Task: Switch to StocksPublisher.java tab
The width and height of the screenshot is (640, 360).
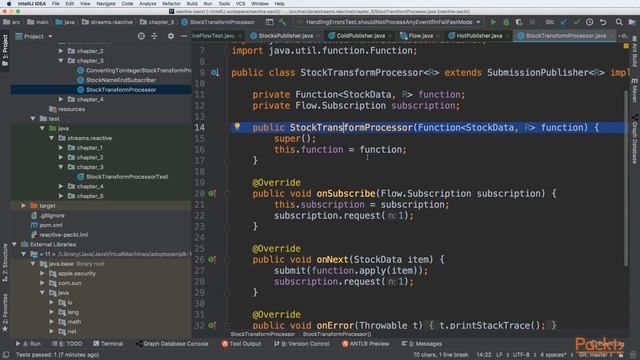Action: (x=286, y=36)
